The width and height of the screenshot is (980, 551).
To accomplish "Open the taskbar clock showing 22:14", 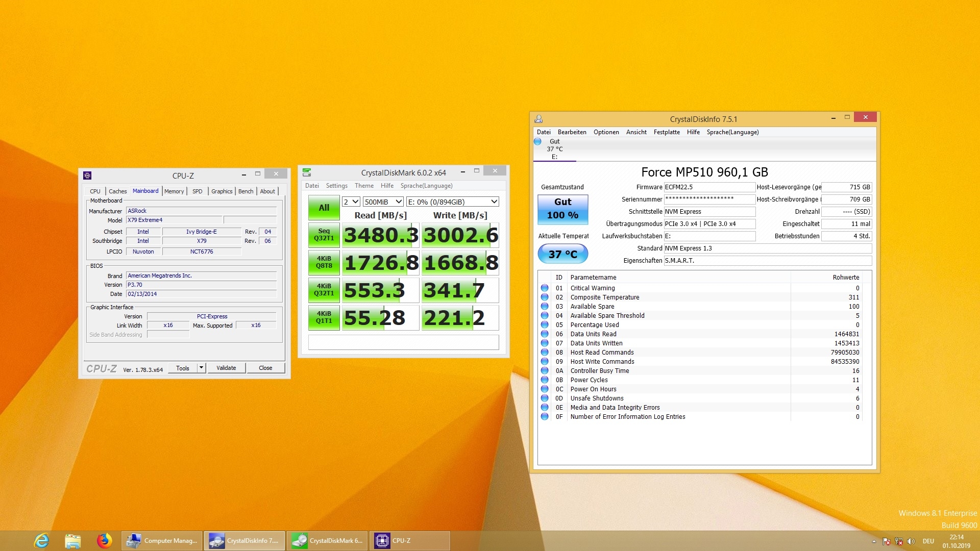I will [957, 541].
